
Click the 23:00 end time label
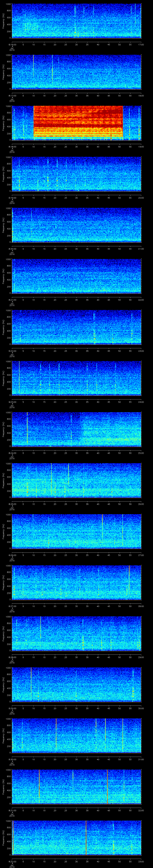coord(141,351)
